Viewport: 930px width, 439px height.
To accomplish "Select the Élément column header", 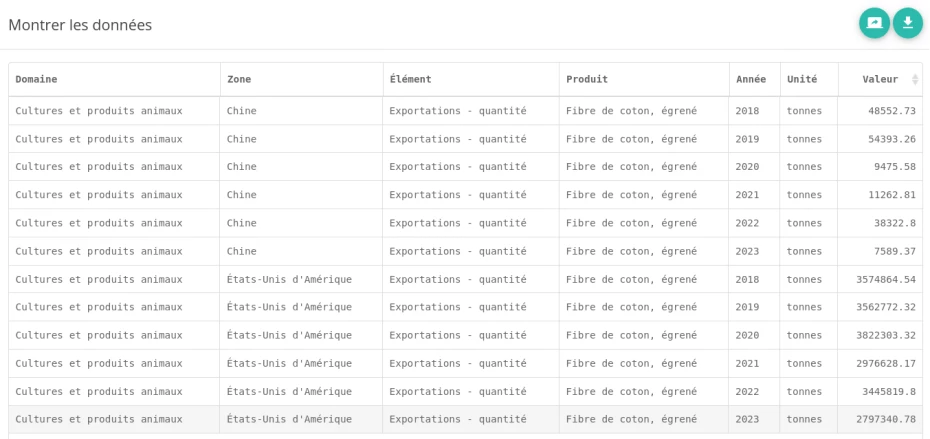I will pos(410,79).
